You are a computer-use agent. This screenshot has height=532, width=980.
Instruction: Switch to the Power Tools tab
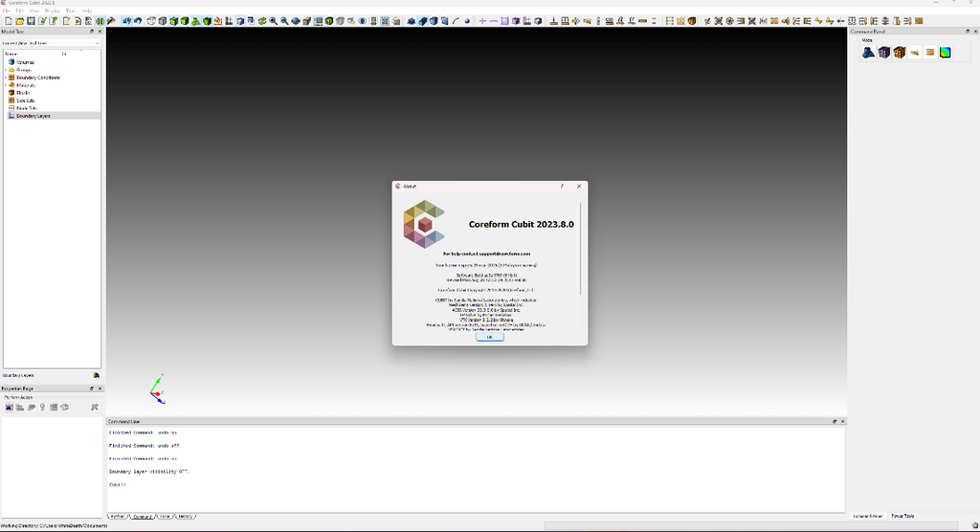[902, 517]
